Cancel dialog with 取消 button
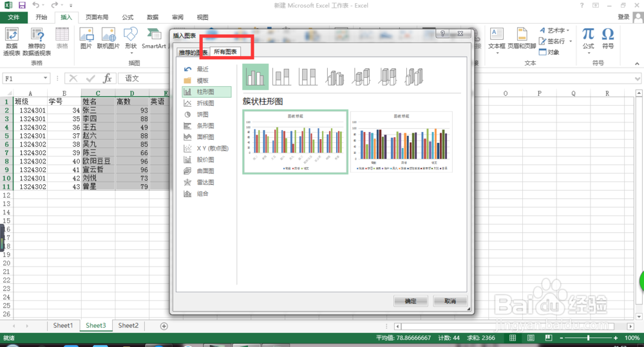This screenshot has height=347, width=644. pos(450,301)
